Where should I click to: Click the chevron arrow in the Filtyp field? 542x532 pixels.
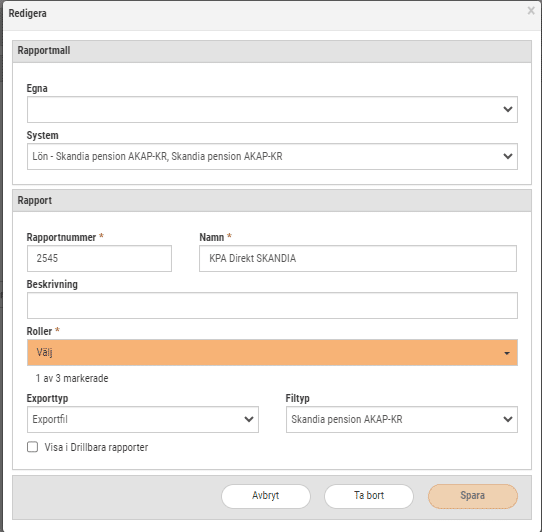coord(507,419)
